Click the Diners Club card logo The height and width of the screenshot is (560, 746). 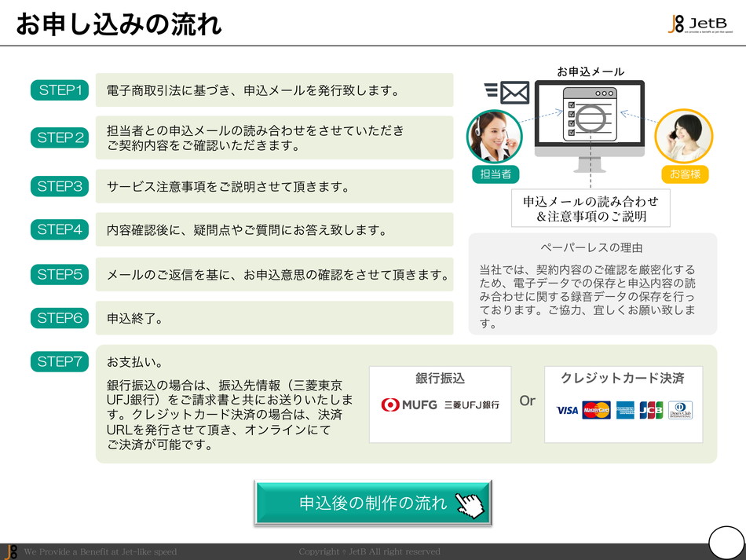[680, 410]
